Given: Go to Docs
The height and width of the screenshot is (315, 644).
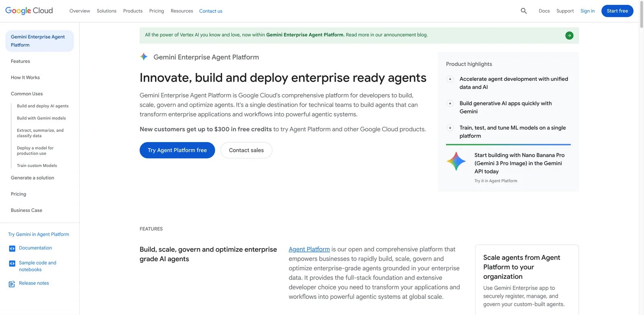Looking at the screenshot, I should click(544, 11).
